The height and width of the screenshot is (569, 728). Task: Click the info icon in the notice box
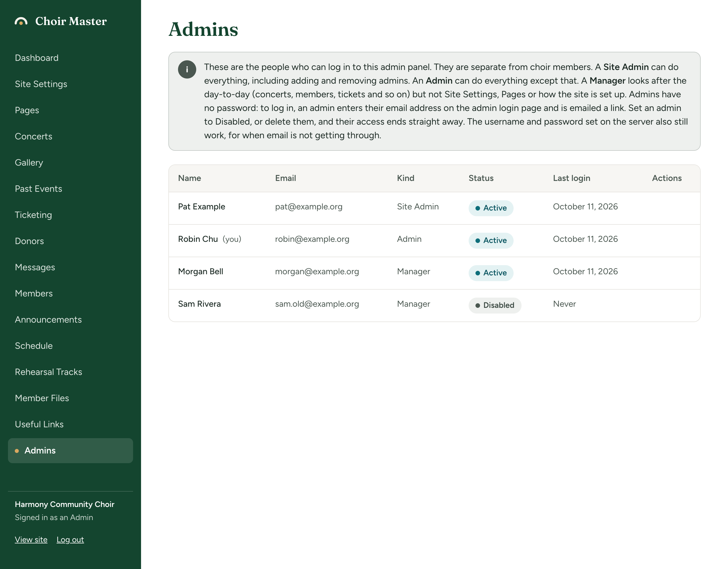coord(187,69)
